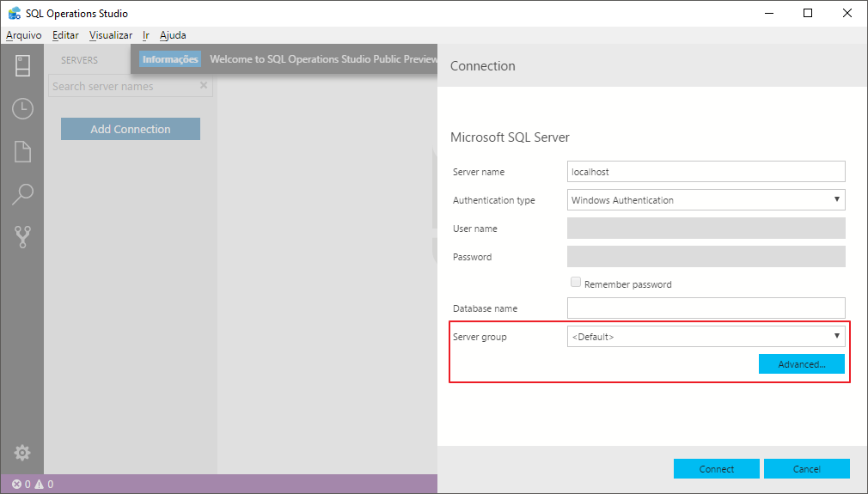
Task: Click the Server group label
Action: [480, 337]
